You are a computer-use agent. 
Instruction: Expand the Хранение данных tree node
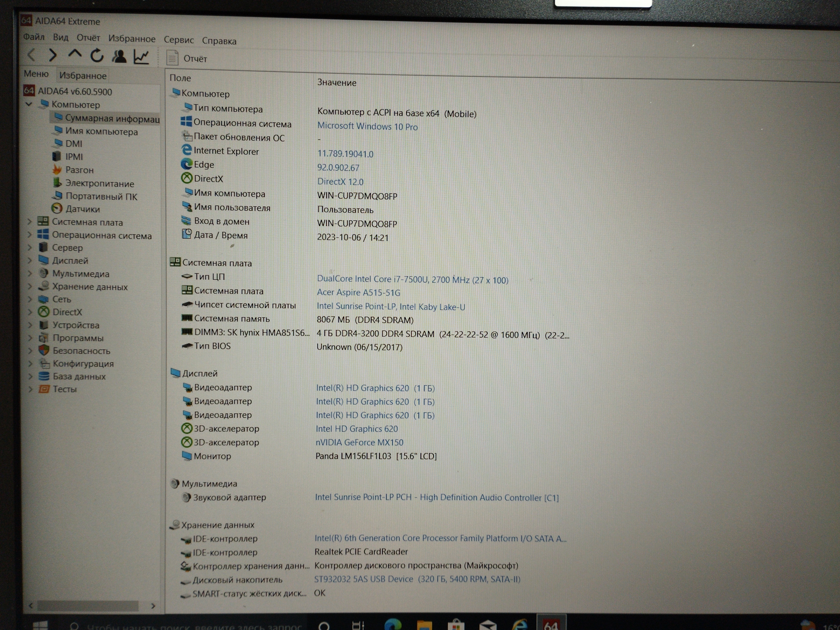(30, 287)
